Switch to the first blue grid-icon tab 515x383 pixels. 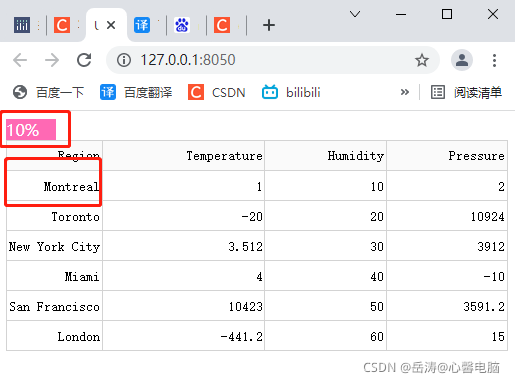click(22, 25)
